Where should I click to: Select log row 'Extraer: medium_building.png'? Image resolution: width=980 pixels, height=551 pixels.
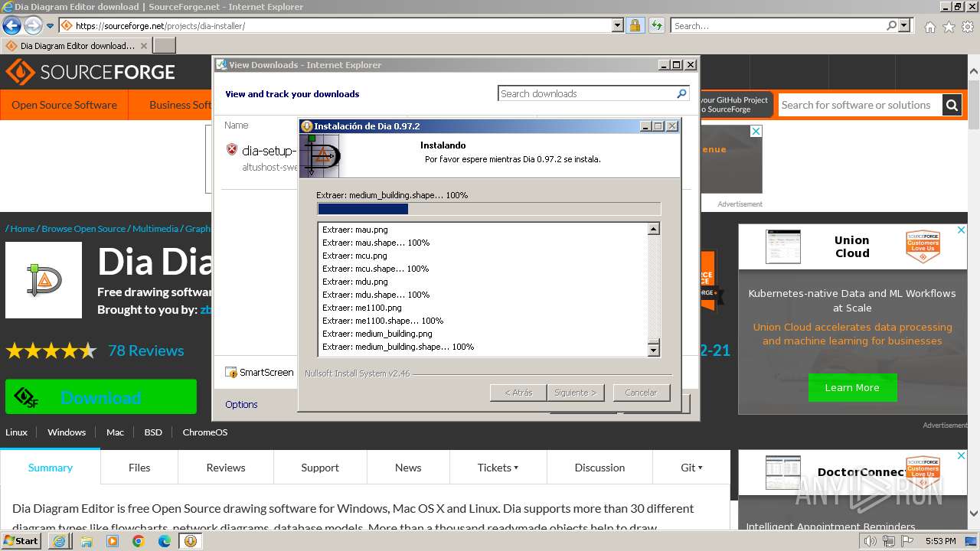pyautogui.click(x=377, y=334)
